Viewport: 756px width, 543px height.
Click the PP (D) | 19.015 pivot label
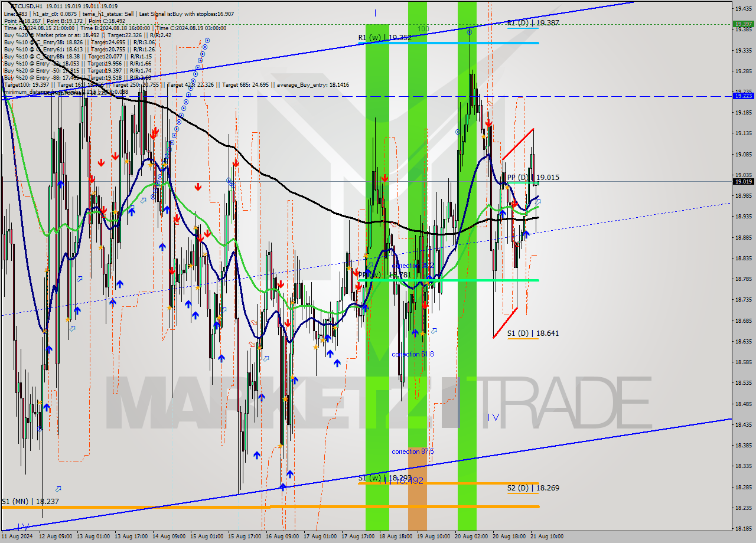click(533, 177)
